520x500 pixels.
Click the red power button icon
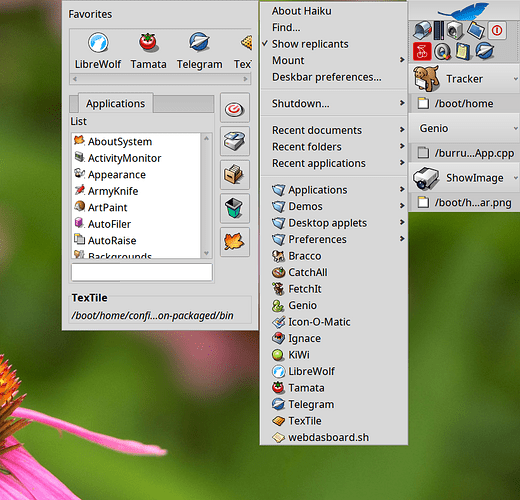[x=235, y=108]
